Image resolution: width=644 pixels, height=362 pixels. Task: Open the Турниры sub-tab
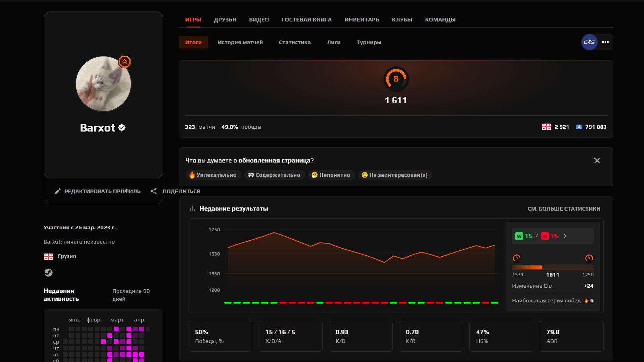(369, 42)
